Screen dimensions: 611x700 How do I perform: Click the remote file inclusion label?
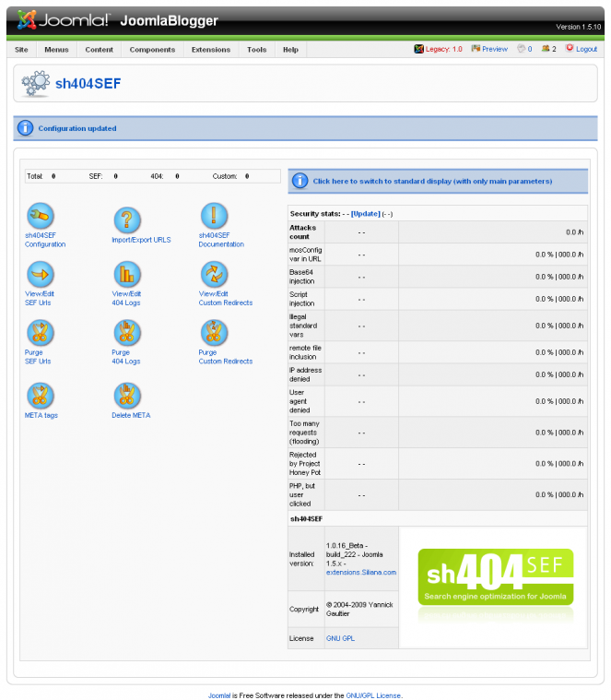click(x=305, y=352)
